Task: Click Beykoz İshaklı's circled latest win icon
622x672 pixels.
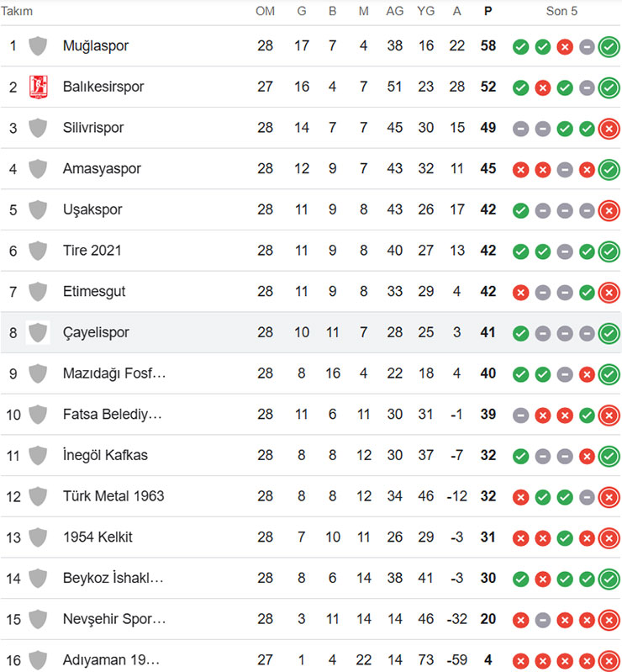Action: [609, 578]
